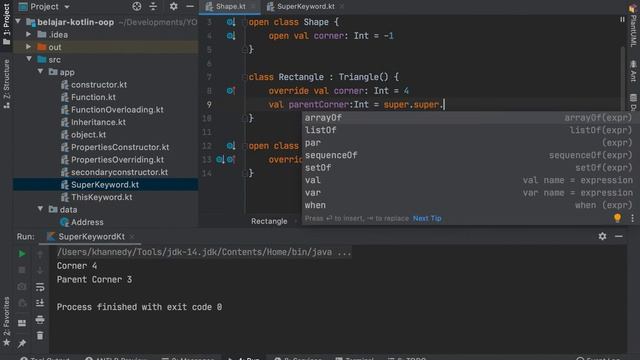Click the pause inspection icon atop editor scrollbar

pyautogui.click(x=622, y=19)
